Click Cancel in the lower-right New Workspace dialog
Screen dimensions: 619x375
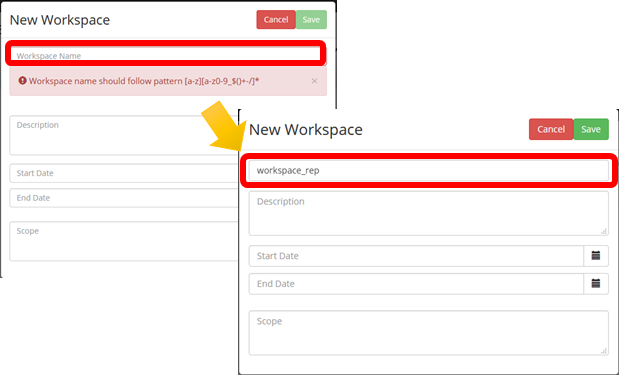tap(551, 129)
